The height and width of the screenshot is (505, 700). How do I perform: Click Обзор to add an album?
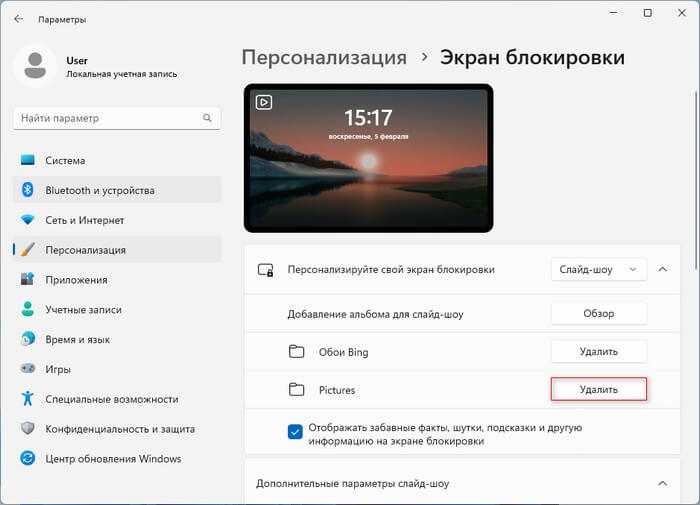coord(599,313)
